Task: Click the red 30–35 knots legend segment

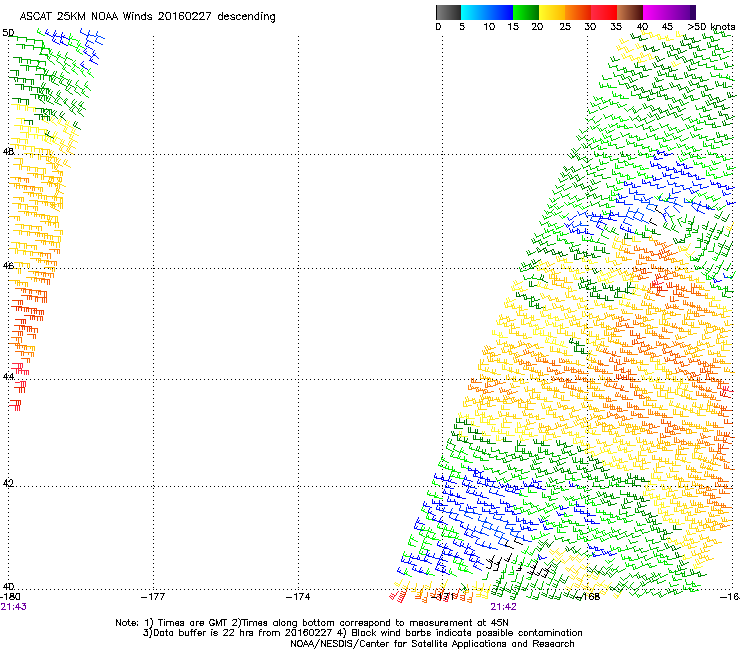Action: coord(604,12)
